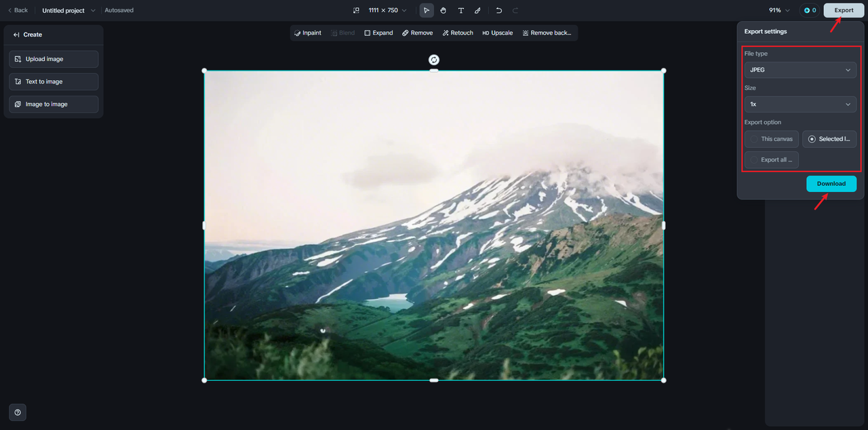Click the mountain image on the canvas
The image size is (868, 430).
(x=434, y=225)
